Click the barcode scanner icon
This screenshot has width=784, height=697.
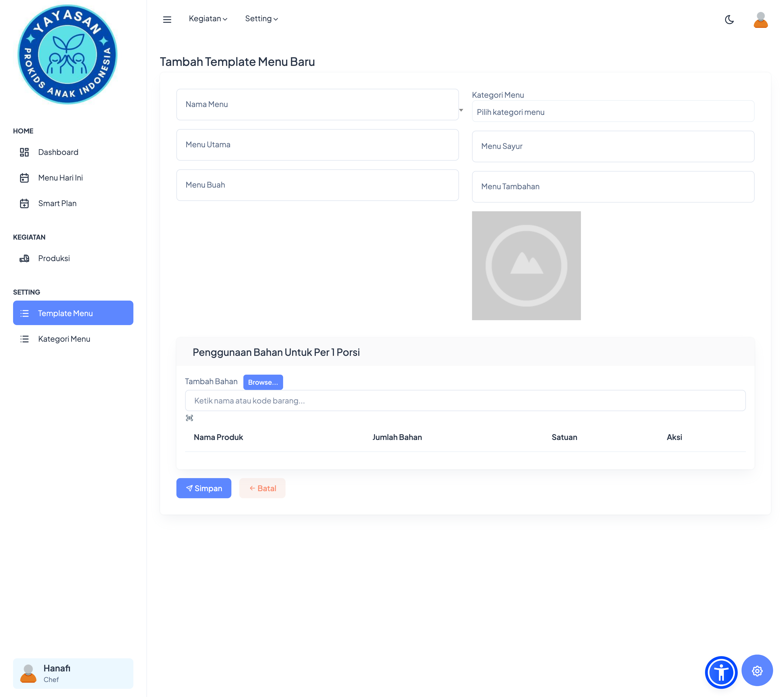(x=189, y=418)
